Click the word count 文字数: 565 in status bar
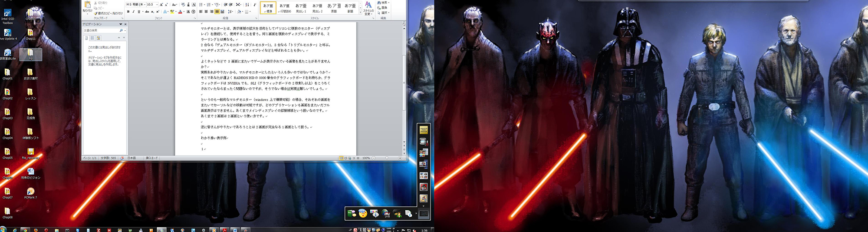 108,158
